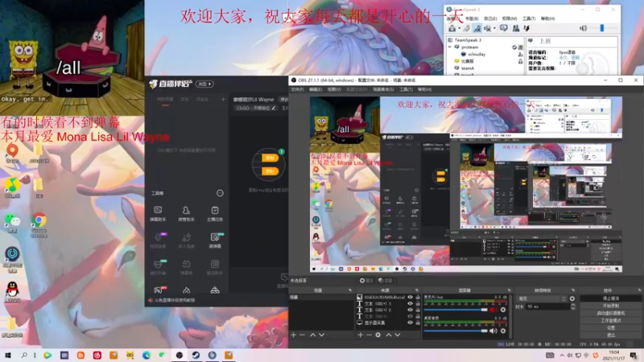644x362 pixels.
Task: Open source properties via the sources gear icon
Action: (x=378, y=335)
